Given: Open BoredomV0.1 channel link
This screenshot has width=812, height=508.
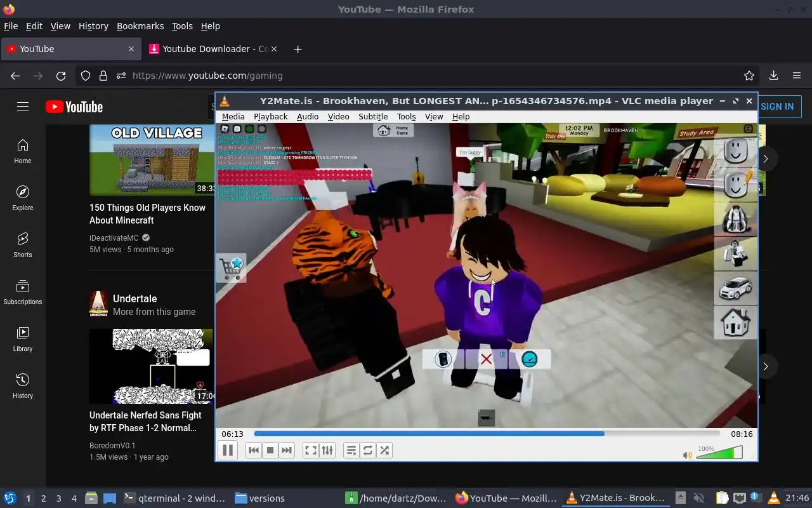Looking at the screenshot, I should coord(112,446).
